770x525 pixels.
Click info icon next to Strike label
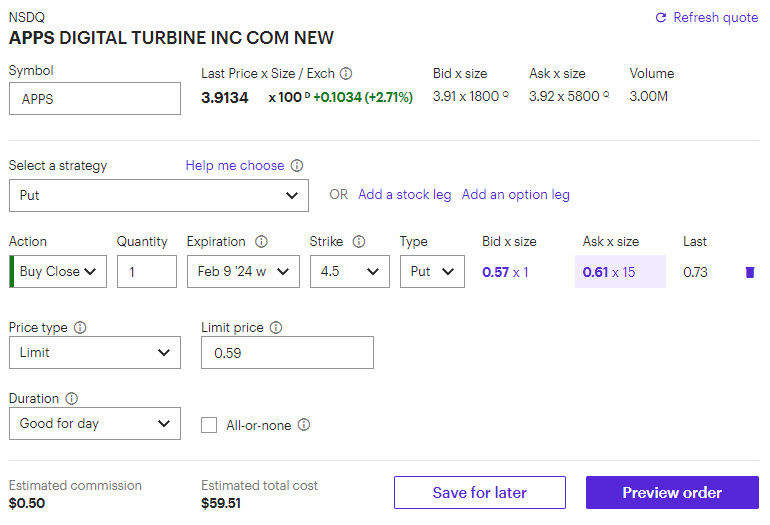(x=359, y=242)
